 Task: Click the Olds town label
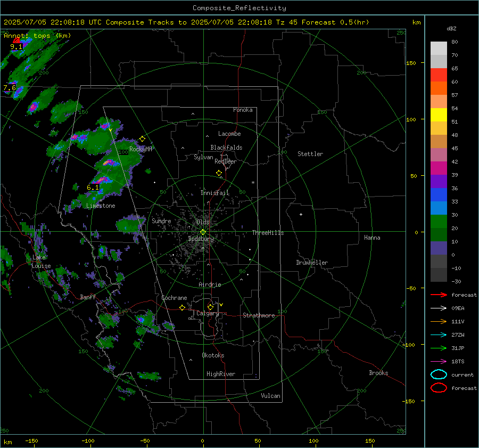[203, 222]
